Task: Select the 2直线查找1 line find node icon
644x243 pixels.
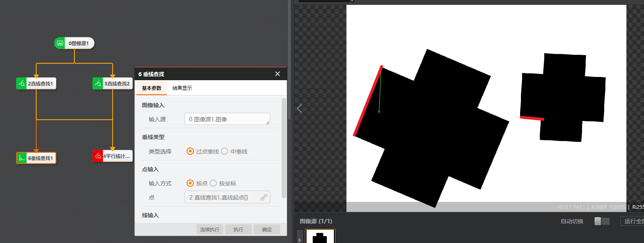Action: 21,83
